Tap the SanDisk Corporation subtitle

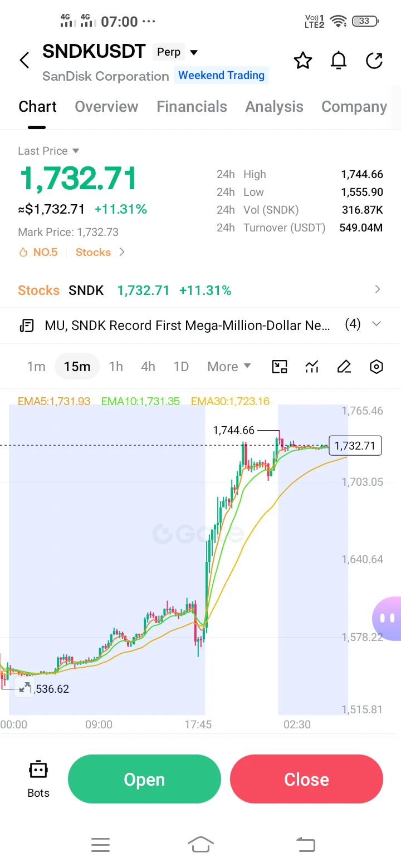coord(105,76)
